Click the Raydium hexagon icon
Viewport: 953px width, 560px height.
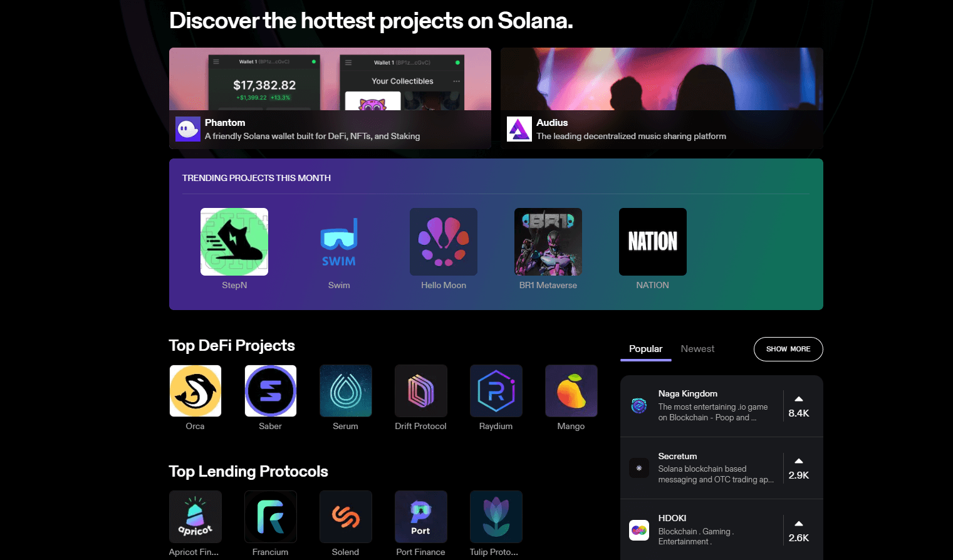coord(496,391)
